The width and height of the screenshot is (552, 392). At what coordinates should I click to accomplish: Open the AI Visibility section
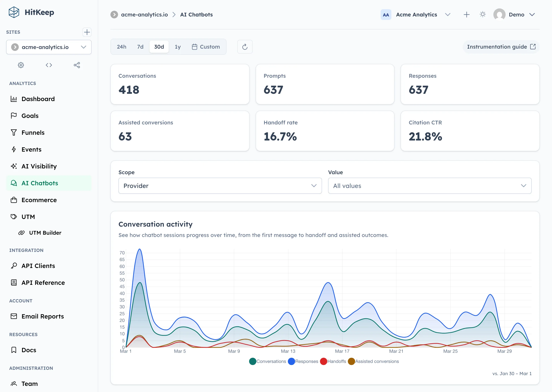[x=39, y=166]
